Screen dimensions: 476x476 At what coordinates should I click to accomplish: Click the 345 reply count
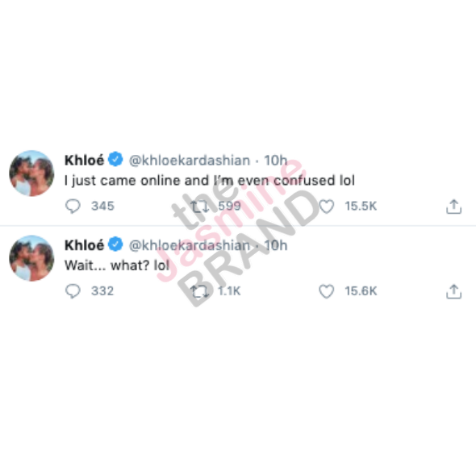[x=103, y=206]
